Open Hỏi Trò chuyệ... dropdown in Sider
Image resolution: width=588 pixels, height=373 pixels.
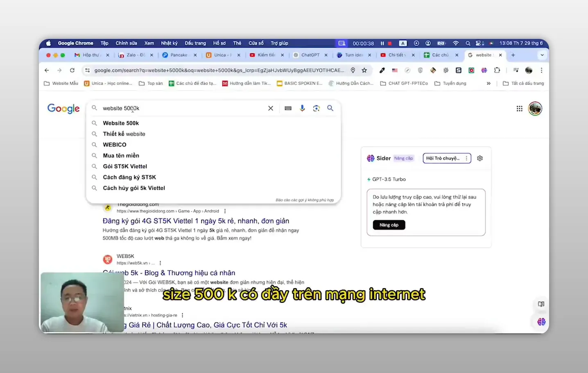447,158
